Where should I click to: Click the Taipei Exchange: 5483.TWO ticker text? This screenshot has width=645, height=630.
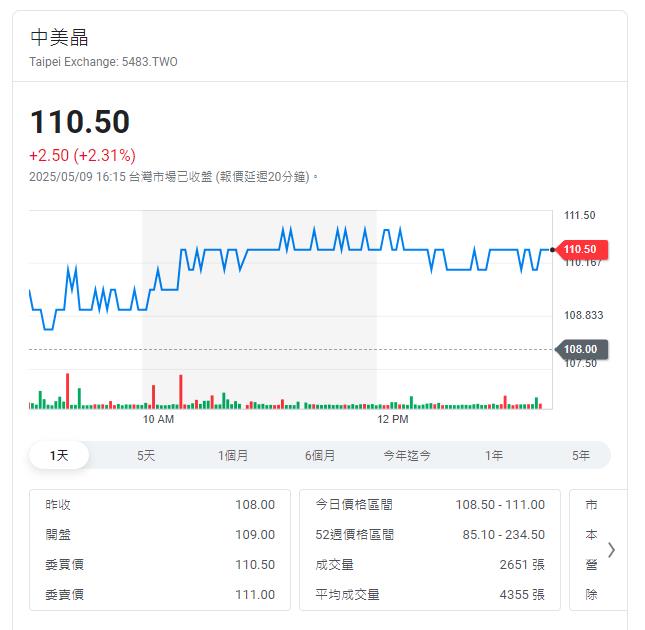(x=103, y=62)
